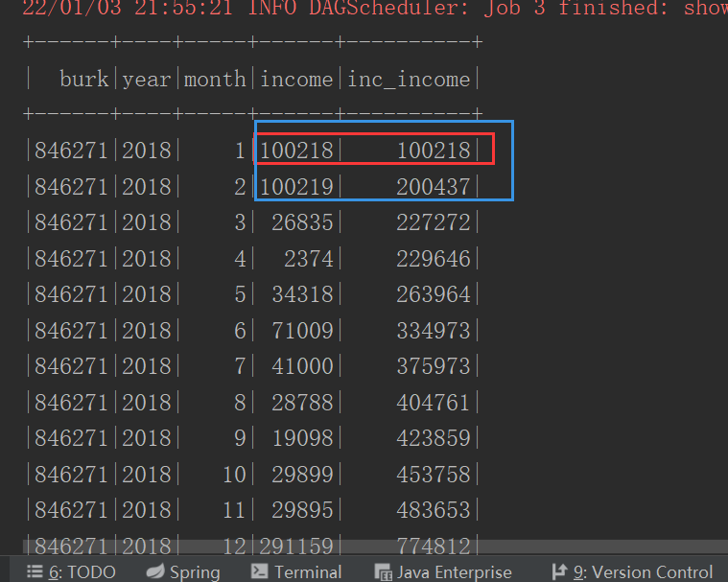Select inc_income value 423859
The height and width of the screenshot is (582, 728).
pos(434,438)
